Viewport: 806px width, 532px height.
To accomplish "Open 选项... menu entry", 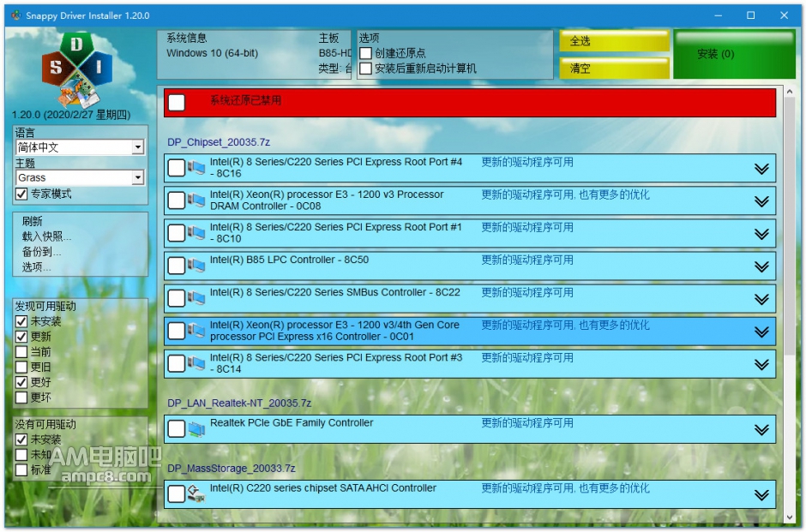I will (x=36, y=267).
